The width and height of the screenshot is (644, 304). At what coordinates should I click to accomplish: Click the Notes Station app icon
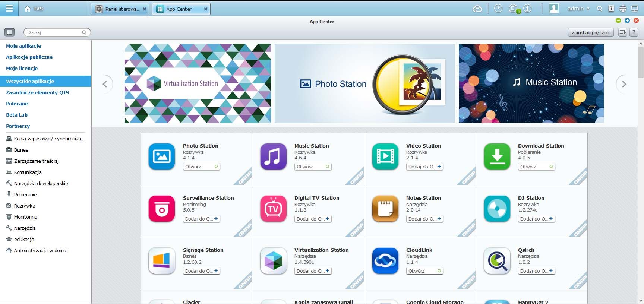coord(385,209)
